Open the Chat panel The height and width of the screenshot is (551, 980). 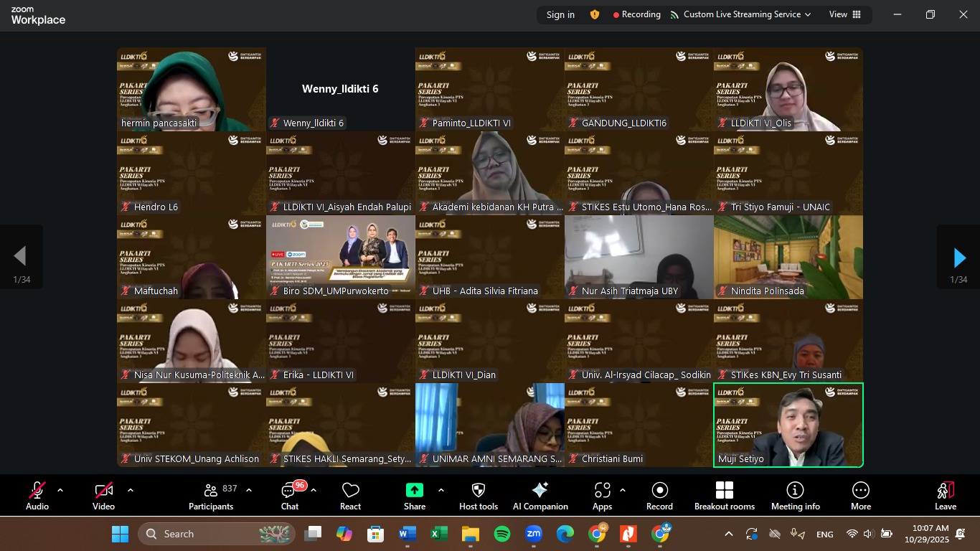click(x=290, y=496)
